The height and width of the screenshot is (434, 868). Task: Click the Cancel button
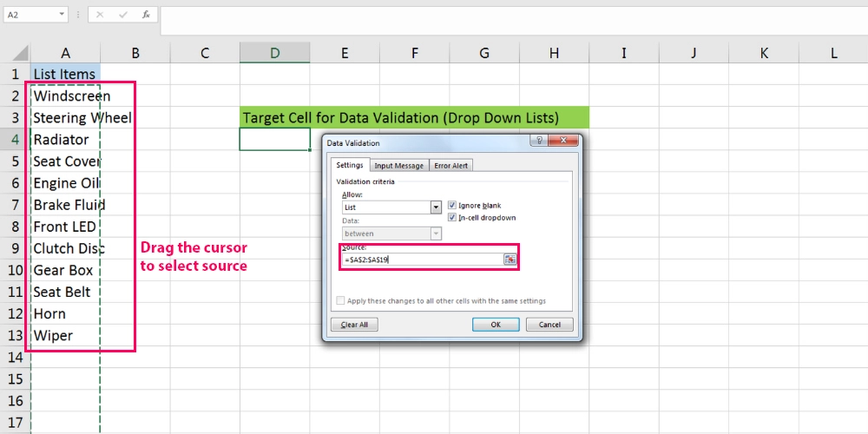pos(549,325)
